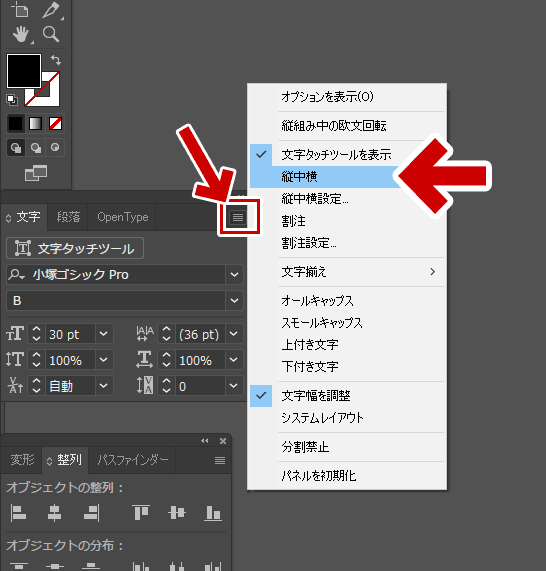The width and height of the screenshot is (546, 571).
Task: Open the kerning 自動 dropdown
Action: pos(104,386)
